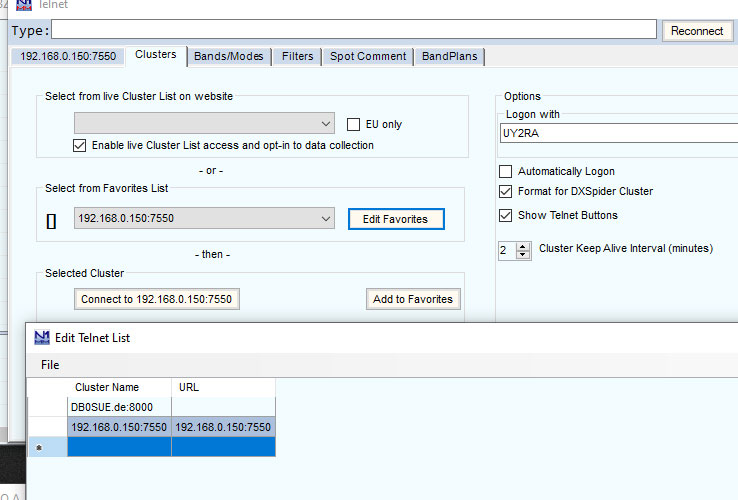Uncheck Format for DXSpider Cluster
The height and width of the screenshot is (500, 738).
coord(505,192)
